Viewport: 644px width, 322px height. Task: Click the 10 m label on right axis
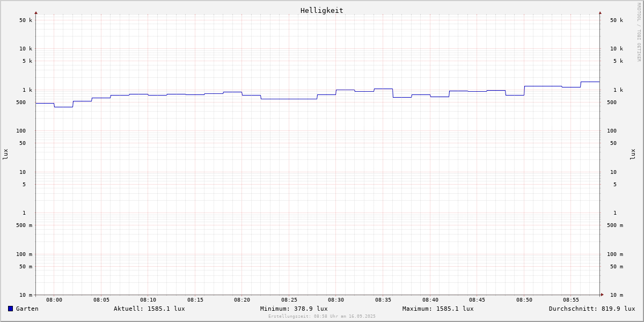(x=616, y=295)
